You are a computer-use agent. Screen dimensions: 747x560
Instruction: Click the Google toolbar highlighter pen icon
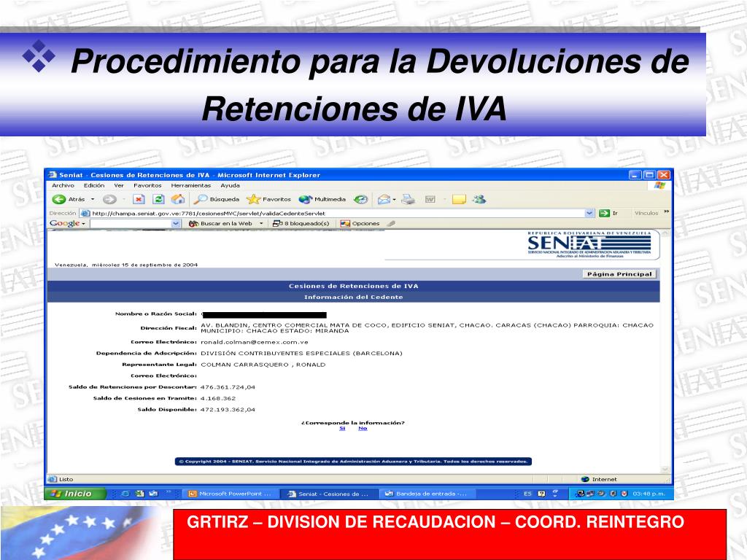391,223
